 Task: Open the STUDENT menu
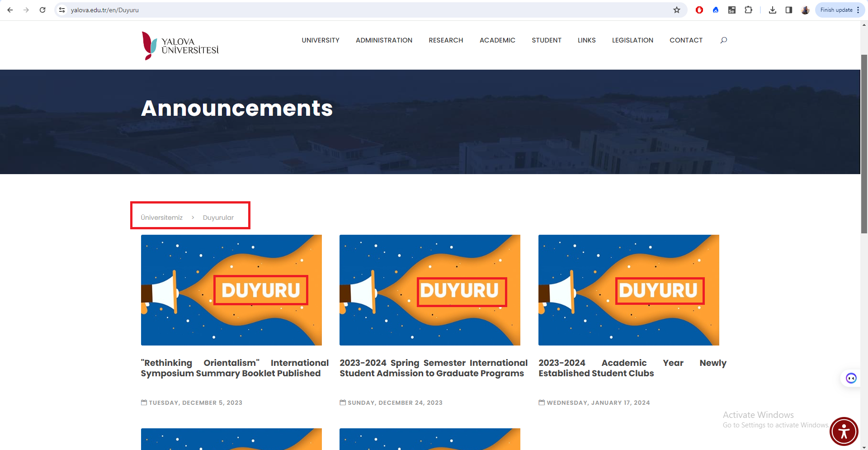click(x=547, y=40)
